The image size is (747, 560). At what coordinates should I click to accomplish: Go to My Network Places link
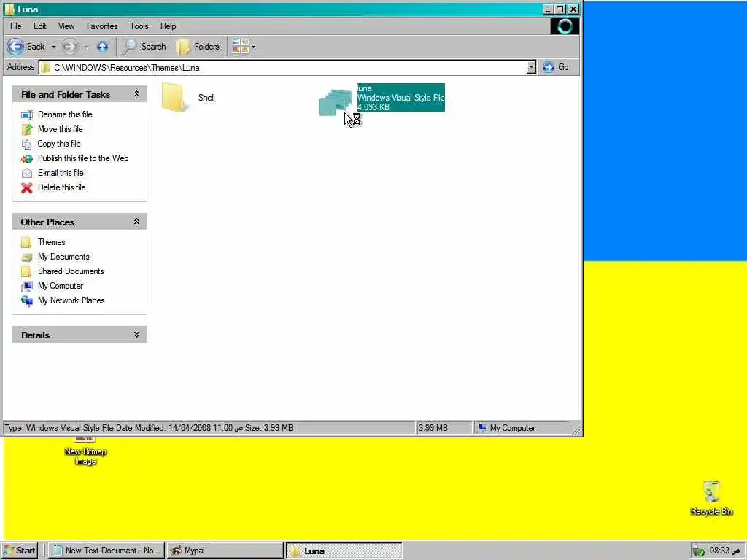(71, 300)
